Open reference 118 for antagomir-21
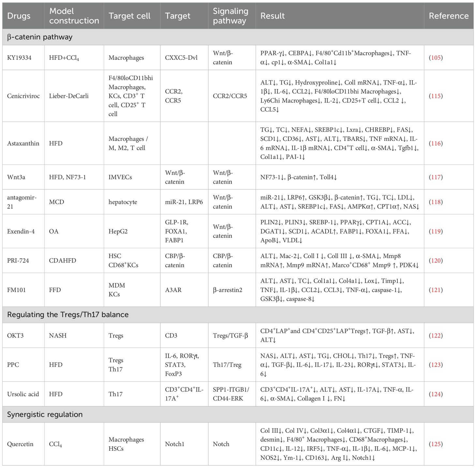 [x=436, y=202]
